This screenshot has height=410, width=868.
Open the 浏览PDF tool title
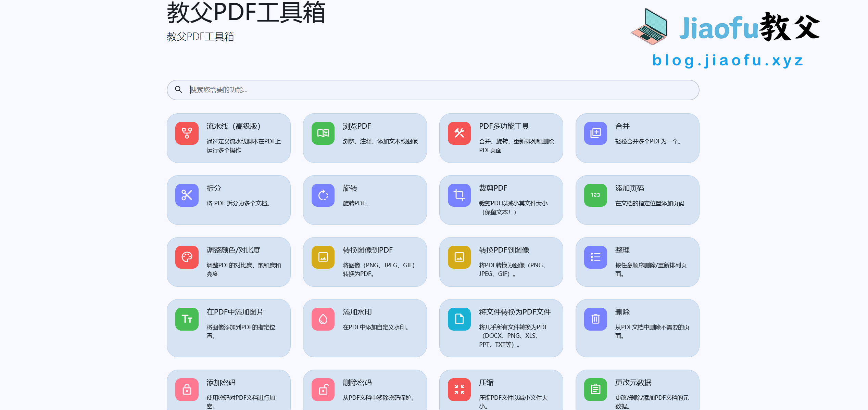point(357,126)
